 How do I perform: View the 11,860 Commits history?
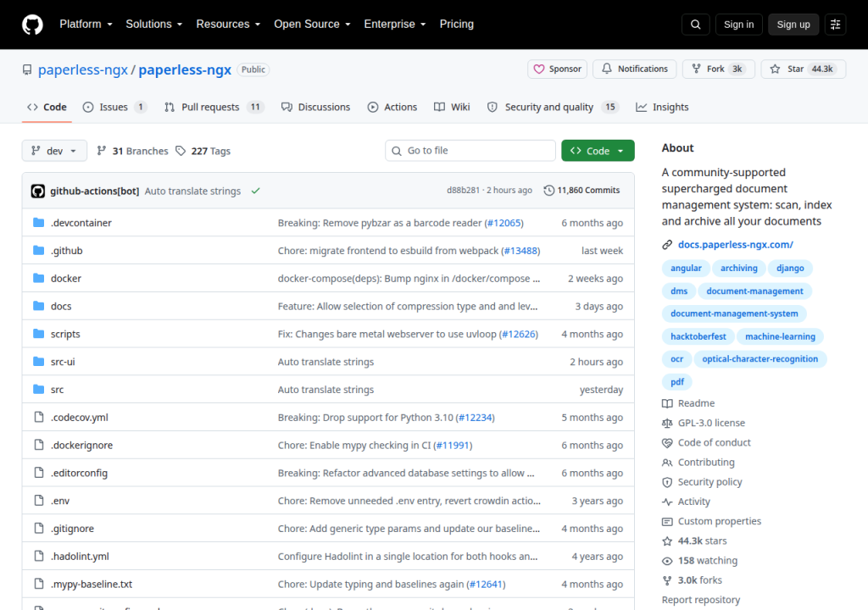[581, 191]
